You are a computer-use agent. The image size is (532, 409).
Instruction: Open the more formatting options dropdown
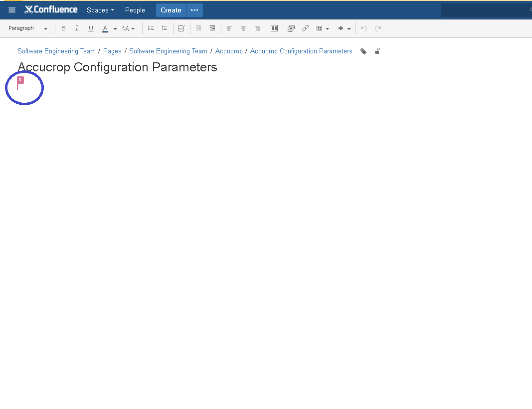pos(129,28)
